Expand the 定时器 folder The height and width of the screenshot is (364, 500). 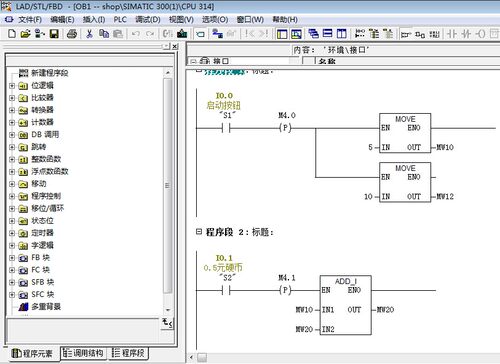[12, 233]
